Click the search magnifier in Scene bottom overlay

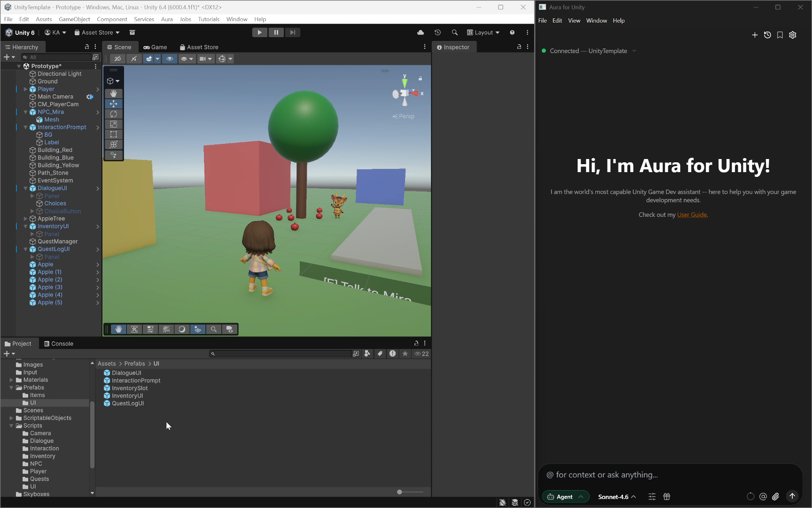[214, 329]
